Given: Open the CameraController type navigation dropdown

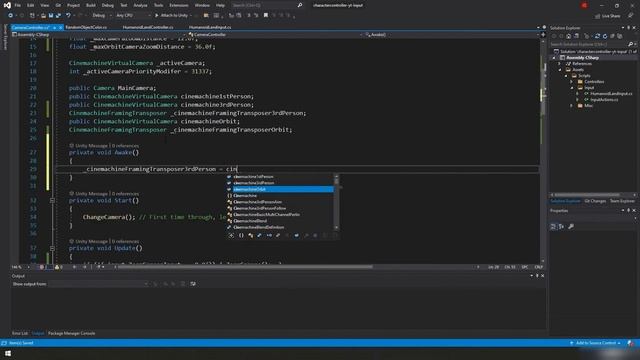Looking at the screenshot, I should coord(276,35).
